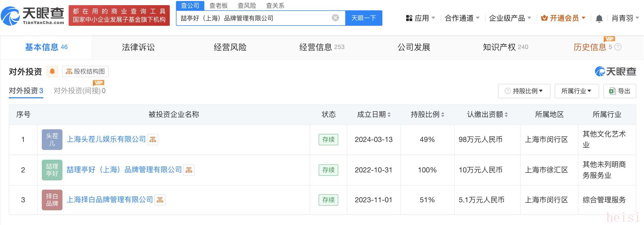Open the 应用 dropdown menu
This screenshot has height=225, width=644.
tap(421, 18)
